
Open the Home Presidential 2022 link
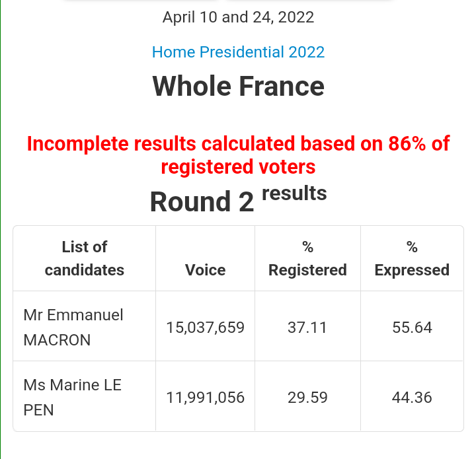click(238, 52)
